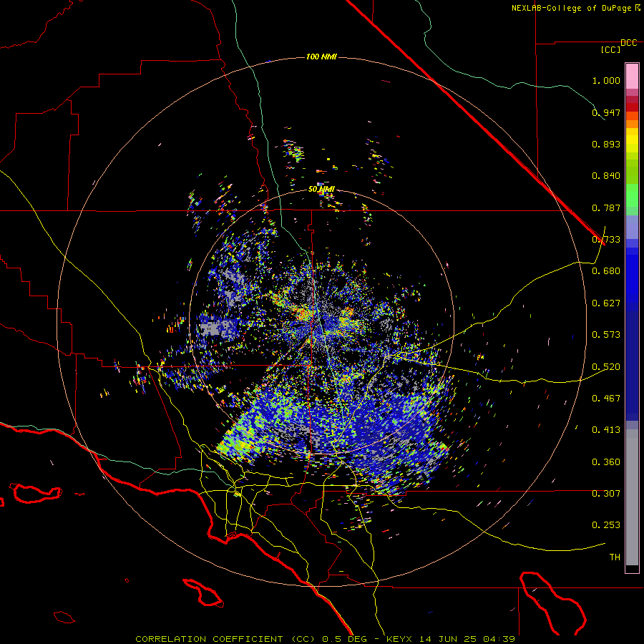Image resolution: width=644 pixels, height=644 pixels.
Task: Click the dark navy segment of color bar
Action: 632,366
